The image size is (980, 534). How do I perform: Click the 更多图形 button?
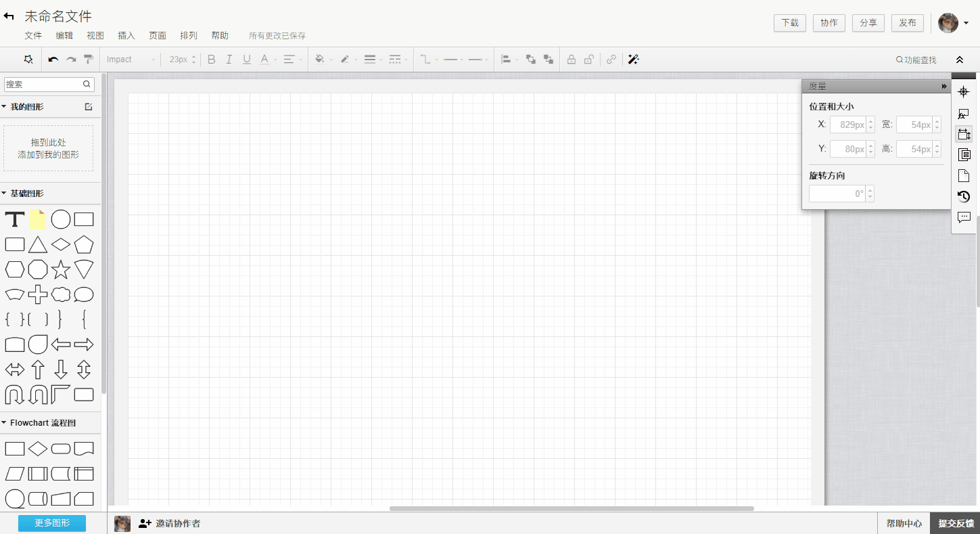tap(52, 523)
